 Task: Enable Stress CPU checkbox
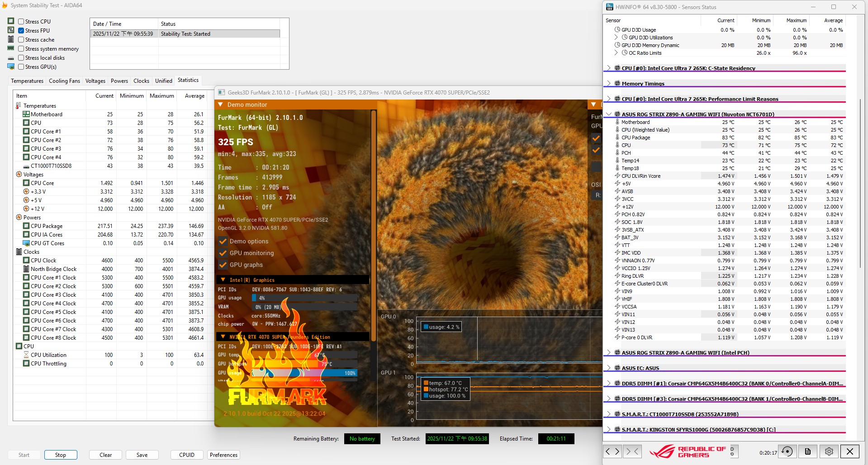pos(21,21)
